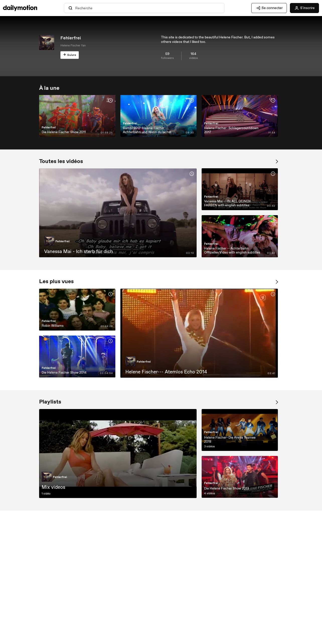Click the login arrow icon in Se connecter
Viewport: 322px width, 644px height.
(258, 8)
